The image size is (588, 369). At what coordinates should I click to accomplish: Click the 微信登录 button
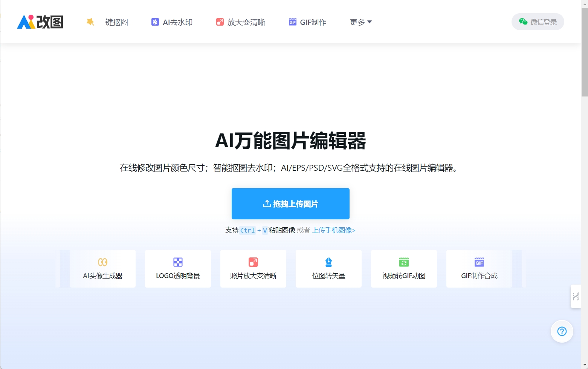538,21
